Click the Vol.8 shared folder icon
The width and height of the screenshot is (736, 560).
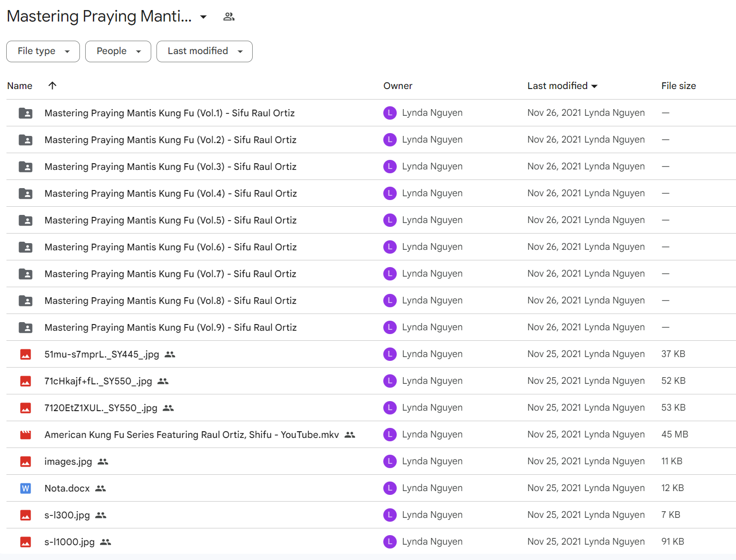(25, 301)
